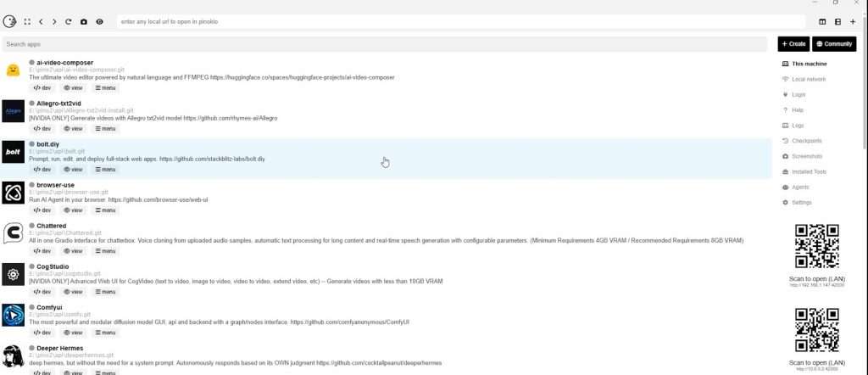Image resolution: width=868 pixels, height=375 pixels.
Task: Toggle fullscreen icon in the toolbar
Action: [x=27, y=21]
